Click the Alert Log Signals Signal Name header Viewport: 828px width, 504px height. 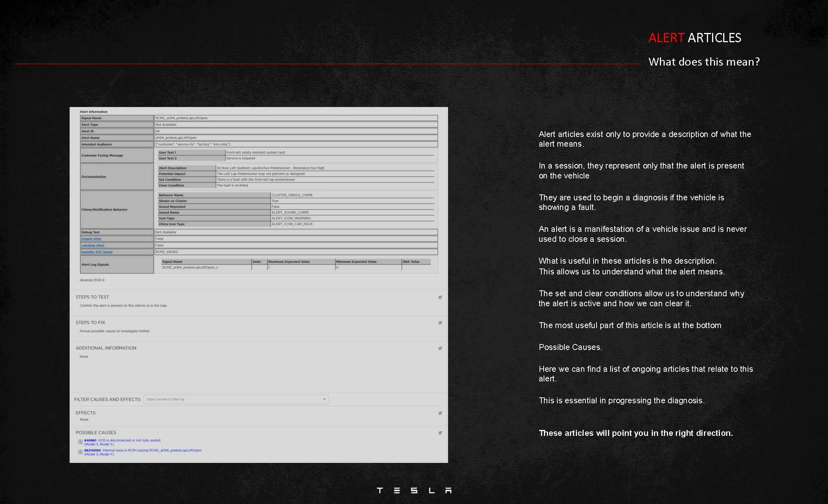click(x=172, y=262)
